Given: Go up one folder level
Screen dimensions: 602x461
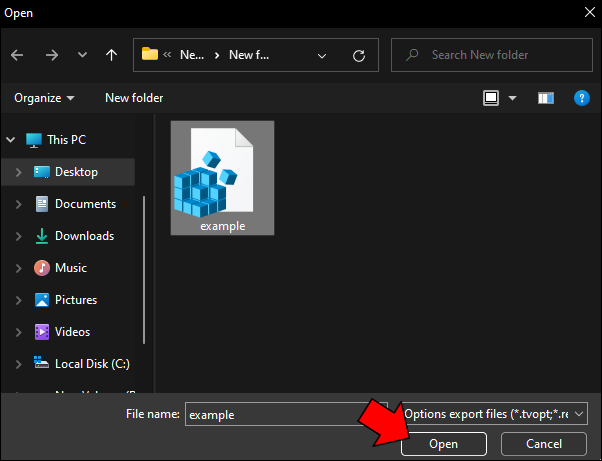Looking at the screenshot, I should pos(111,55).
